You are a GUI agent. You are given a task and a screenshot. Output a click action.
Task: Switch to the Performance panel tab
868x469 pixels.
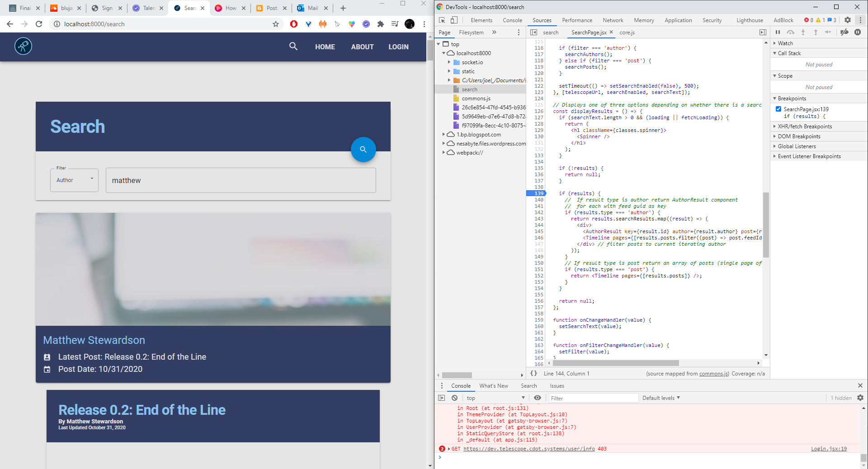(577, 20)
